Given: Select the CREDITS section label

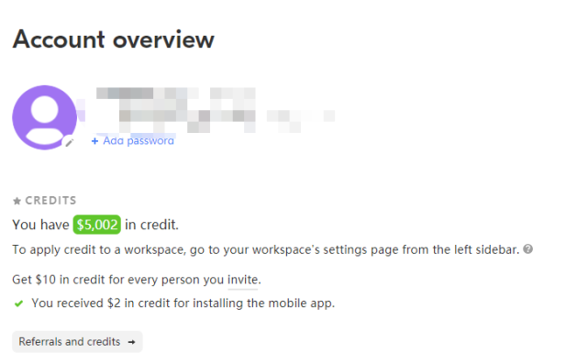Looking at the screenshot, I should click(50, 201).
